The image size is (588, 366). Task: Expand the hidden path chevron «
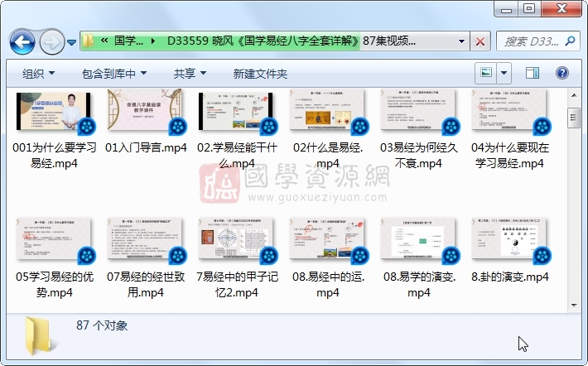coord(104,41)
